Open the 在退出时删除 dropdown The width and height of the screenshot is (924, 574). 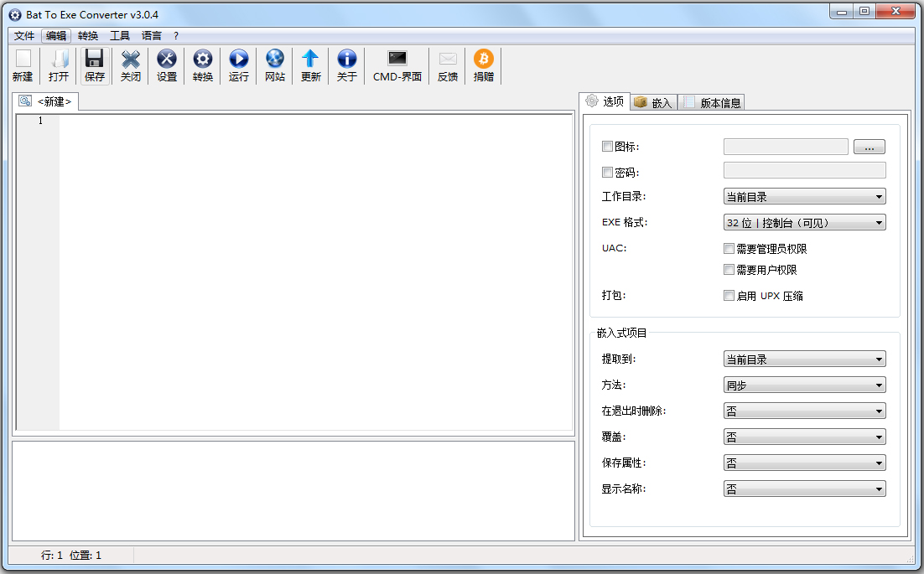pos(804,411)
